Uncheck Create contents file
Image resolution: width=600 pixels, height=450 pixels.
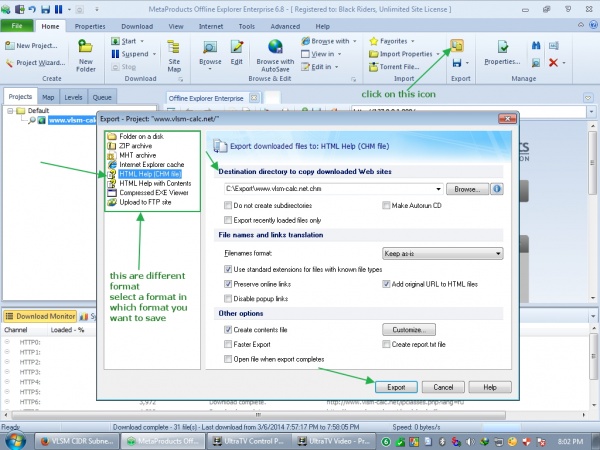pyautogui.click(x=228, y=329)
